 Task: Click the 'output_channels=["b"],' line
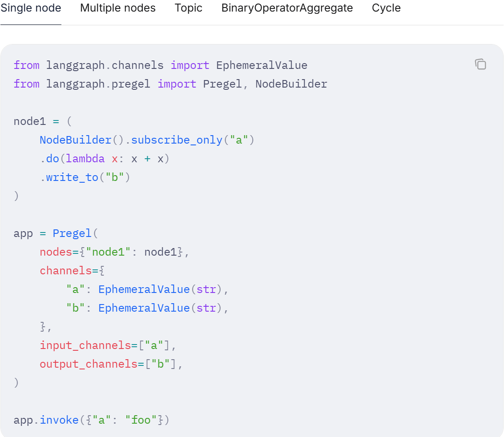pyautogui.click(x=111, y=364)
